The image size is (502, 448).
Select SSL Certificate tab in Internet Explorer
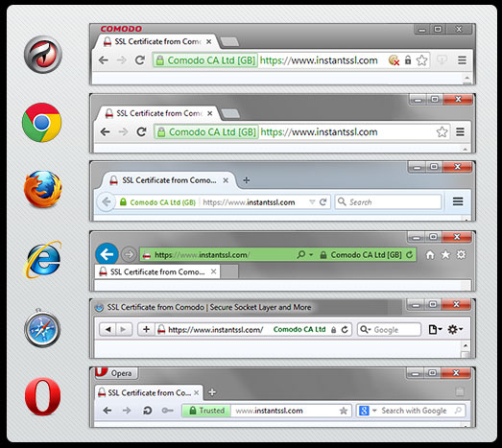[156, 272]
